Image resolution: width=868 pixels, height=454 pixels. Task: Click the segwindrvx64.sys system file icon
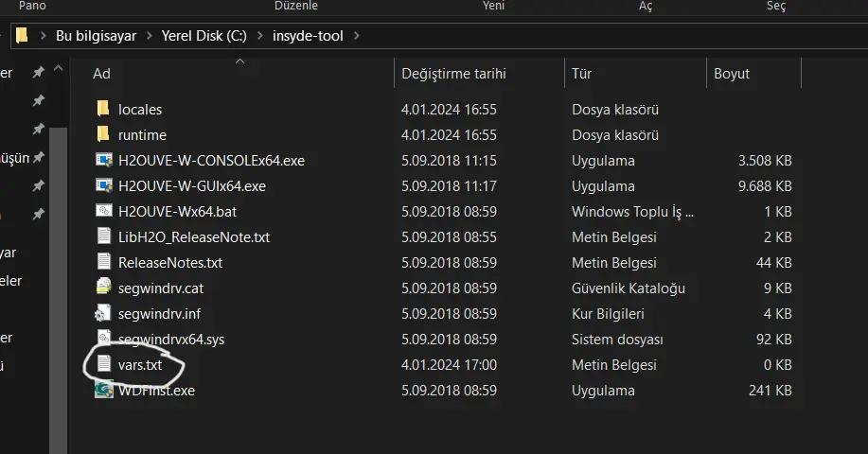tap(104, 338)
